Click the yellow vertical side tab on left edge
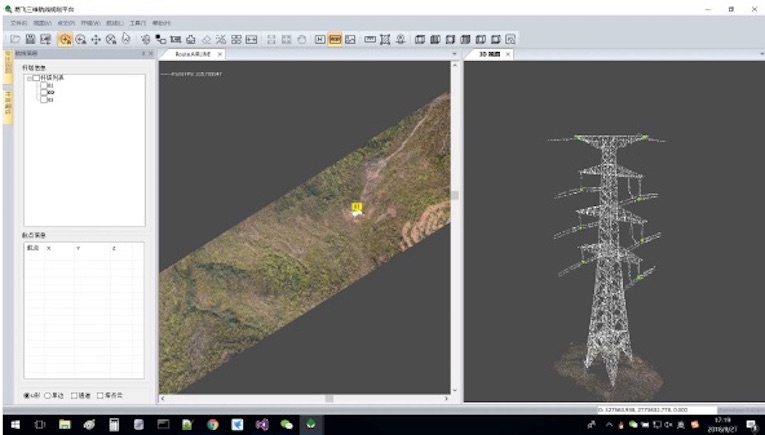Viewport: 765px width, 435px height. [x=8, y=66]
